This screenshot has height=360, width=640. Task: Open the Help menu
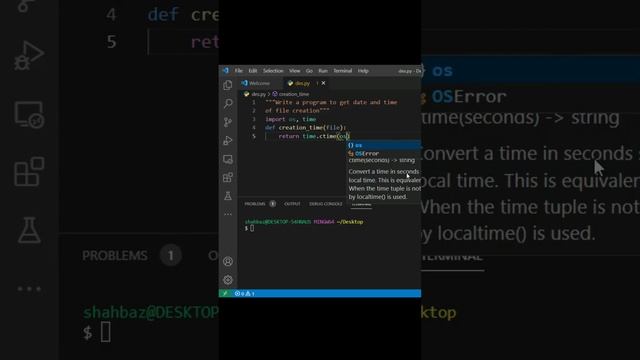363,71
